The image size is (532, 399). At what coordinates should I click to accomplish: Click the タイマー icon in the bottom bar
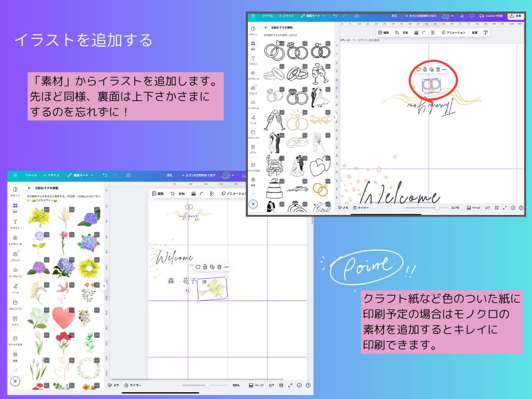133,385
